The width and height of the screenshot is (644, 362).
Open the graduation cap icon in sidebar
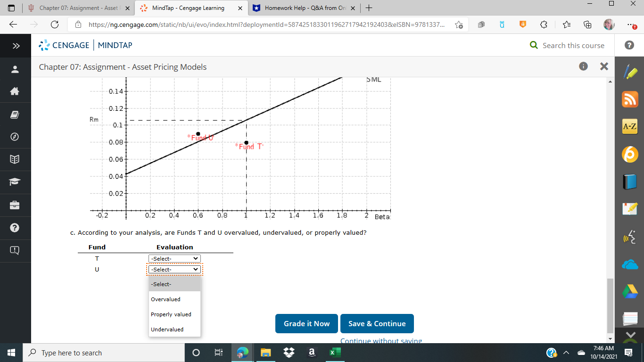pos(15,182)
